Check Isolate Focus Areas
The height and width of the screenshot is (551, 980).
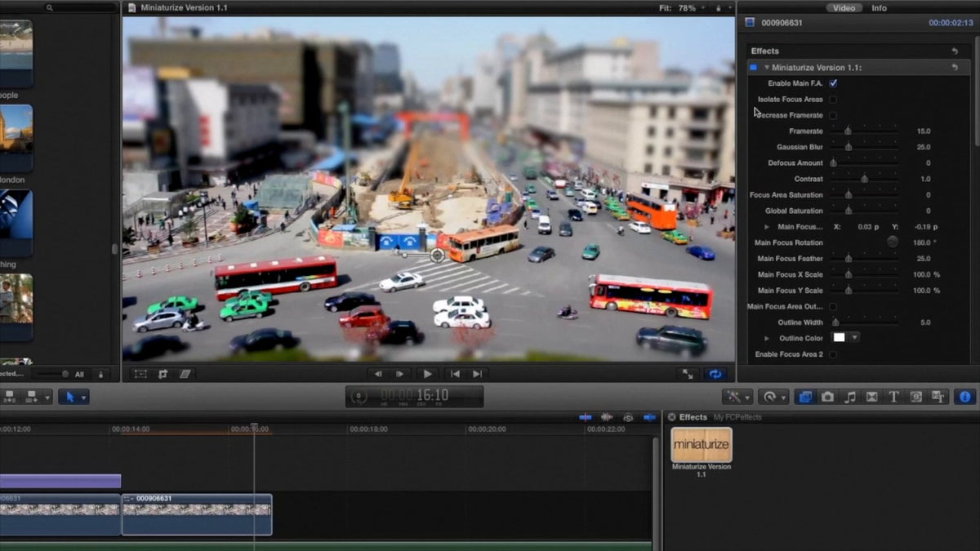point(833,100)
